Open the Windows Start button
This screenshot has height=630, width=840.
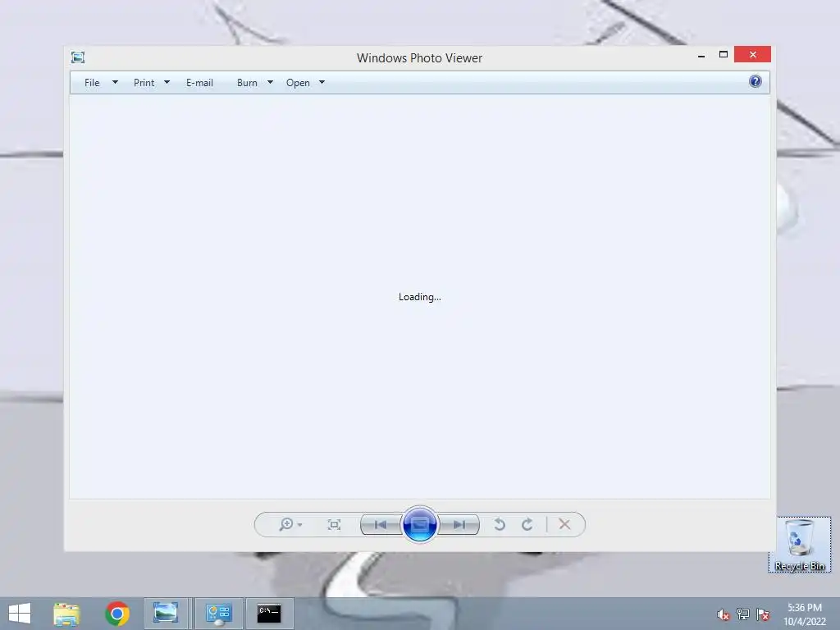point(20,614)
